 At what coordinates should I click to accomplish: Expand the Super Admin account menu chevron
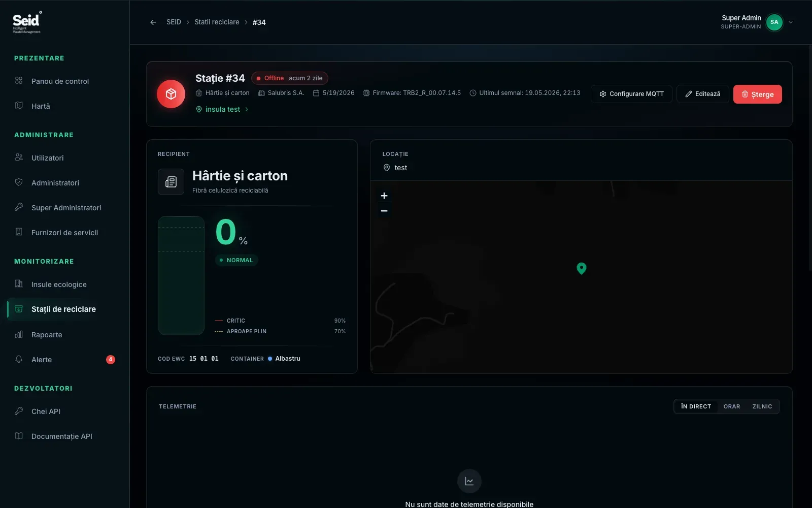point(791,22)
